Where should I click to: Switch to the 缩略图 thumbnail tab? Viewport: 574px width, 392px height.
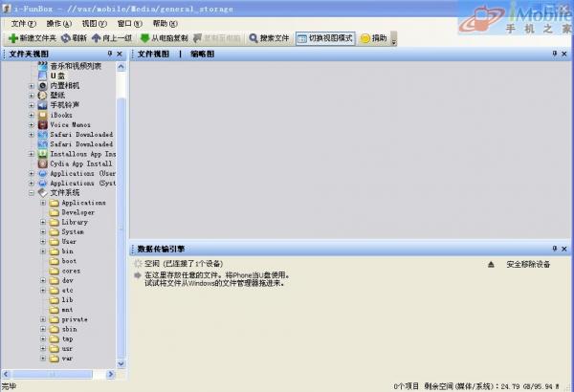pos(203,54)
